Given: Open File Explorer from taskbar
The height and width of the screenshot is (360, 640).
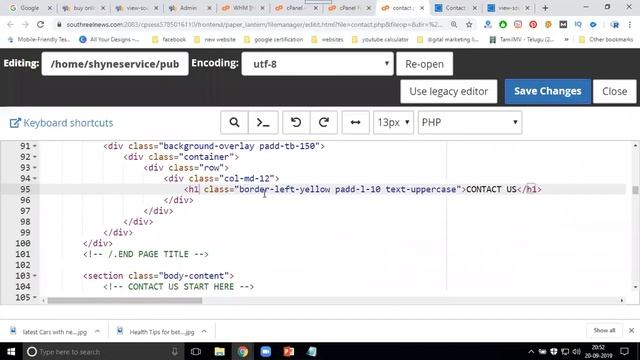Looking at the screenshot, I should 220,351.
